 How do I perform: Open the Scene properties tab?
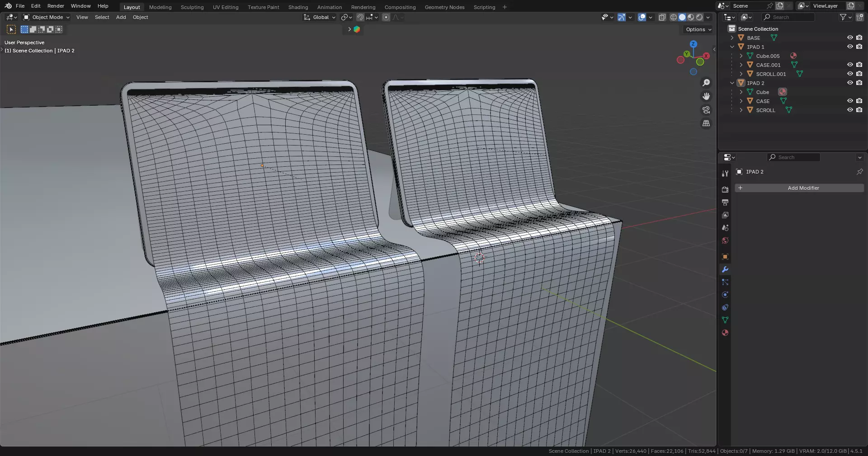725,228
